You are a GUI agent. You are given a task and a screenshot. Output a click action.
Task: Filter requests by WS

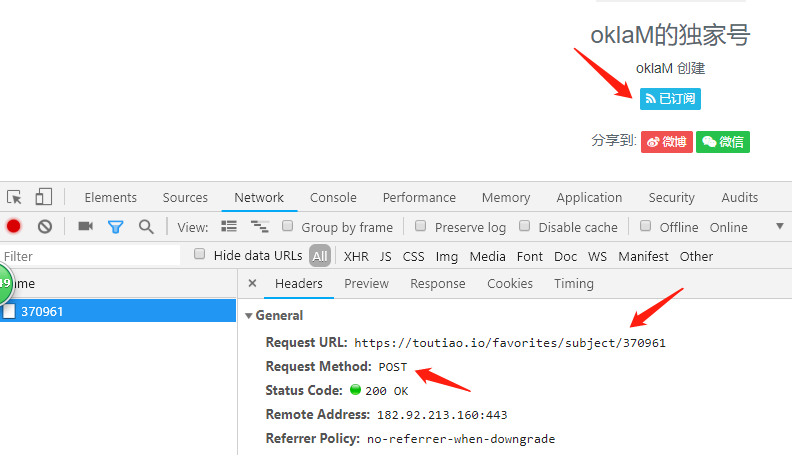597,257
